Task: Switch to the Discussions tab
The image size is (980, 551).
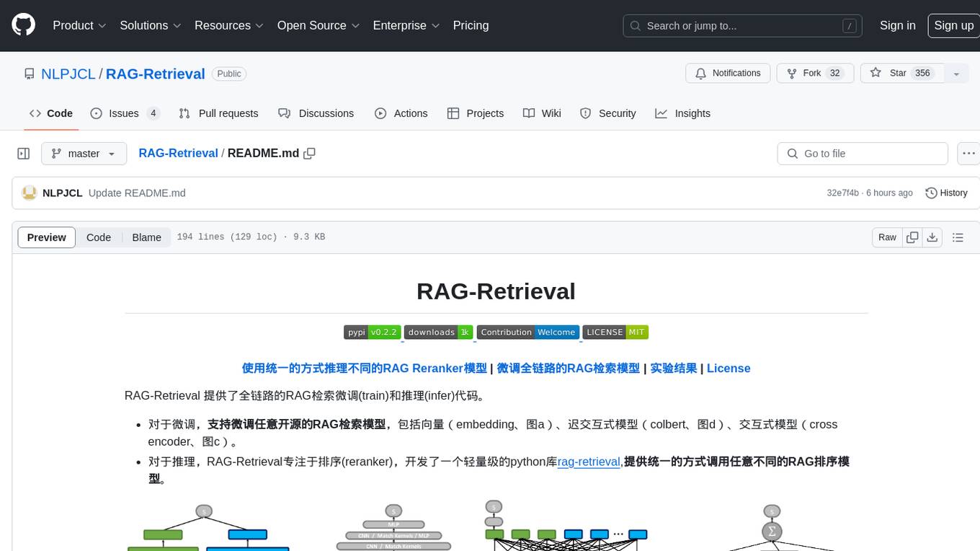Action: [316, 113]
